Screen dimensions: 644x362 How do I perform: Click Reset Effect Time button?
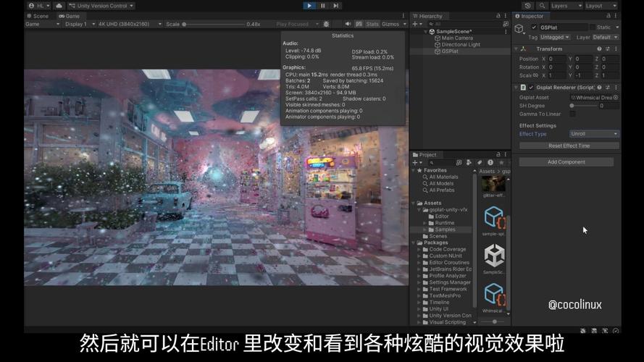(569, 146)
